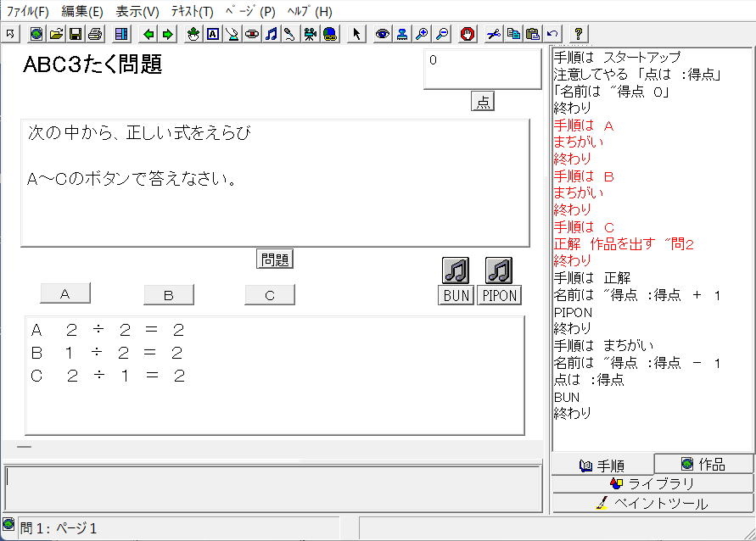Select the text box 'A' tool

tap(213, 34)
